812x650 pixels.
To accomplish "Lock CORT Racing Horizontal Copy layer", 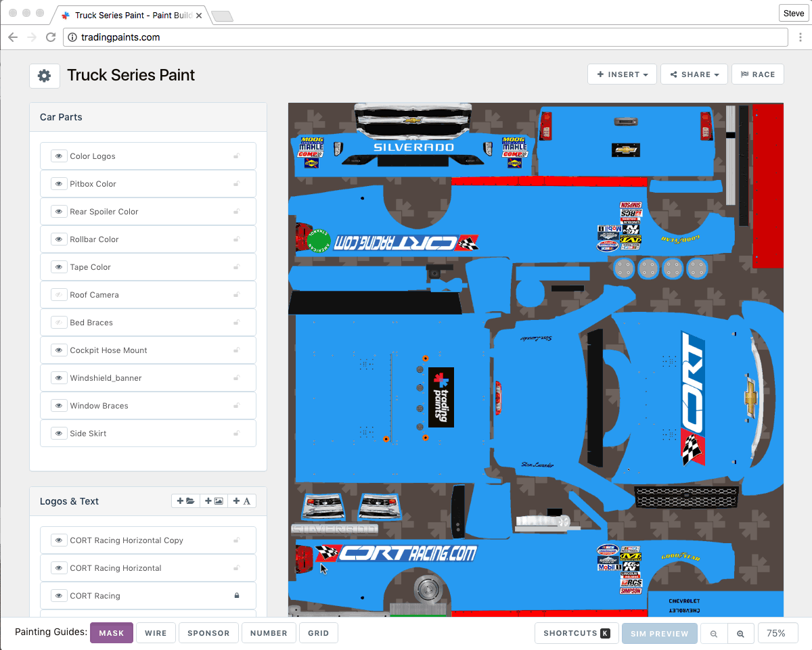I will point(237,540).
